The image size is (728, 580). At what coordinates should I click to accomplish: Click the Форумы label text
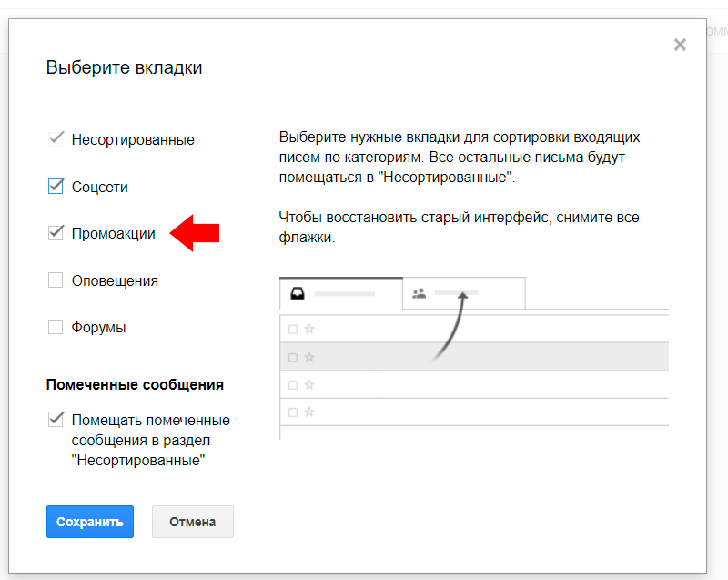(x=98, y=328)
